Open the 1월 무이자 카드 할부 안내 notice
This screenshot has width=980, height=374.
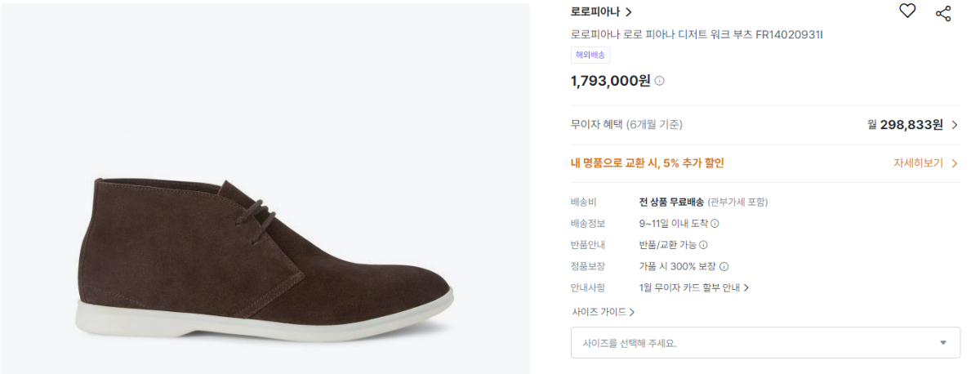[694, 287]
